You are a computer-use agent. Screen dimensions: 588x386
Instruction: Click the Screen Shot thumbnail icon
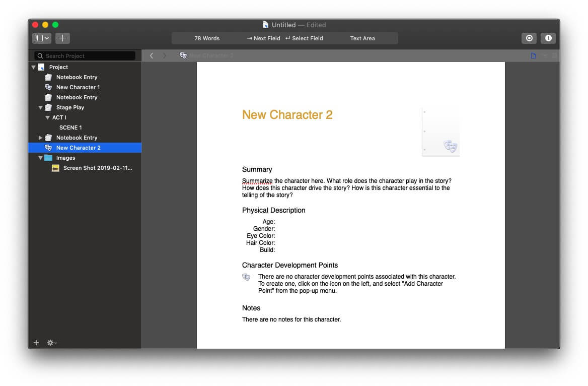(x=55, y=168)
